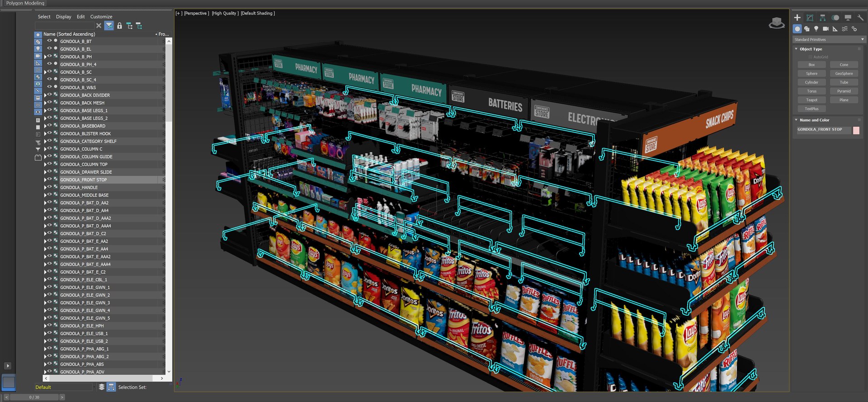868x402 pixels.
Task: Click the lock cell edits padlock icon
Action: [119, 26]
